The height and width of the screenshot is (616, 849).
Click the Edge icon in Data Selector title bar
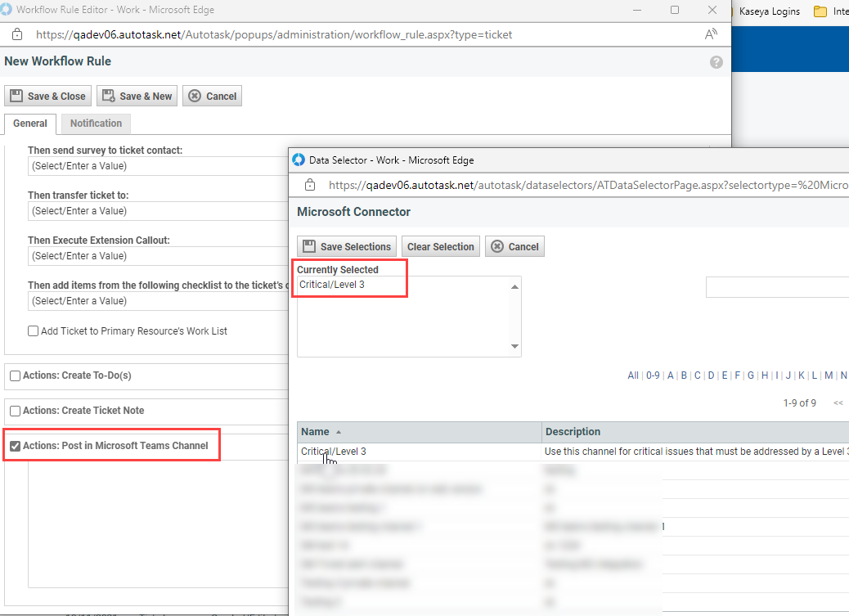point(299,160)
